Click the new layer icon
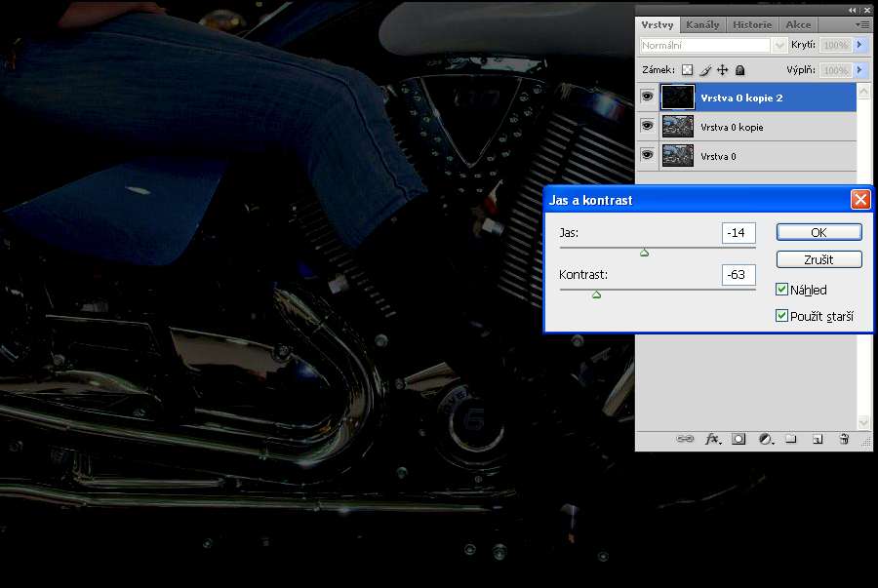Viewport: 878px width, 588px height. point(818,439)
